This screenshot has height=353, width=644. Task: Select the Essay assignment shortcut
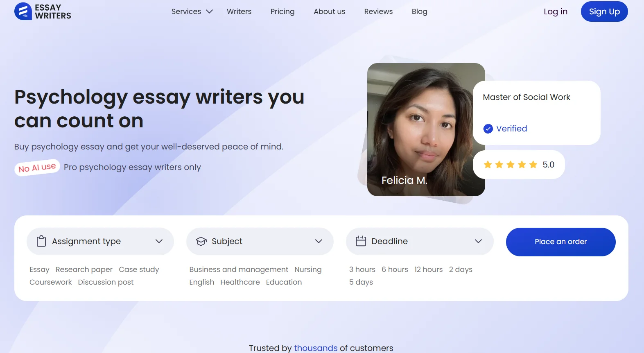pos(39,269)
